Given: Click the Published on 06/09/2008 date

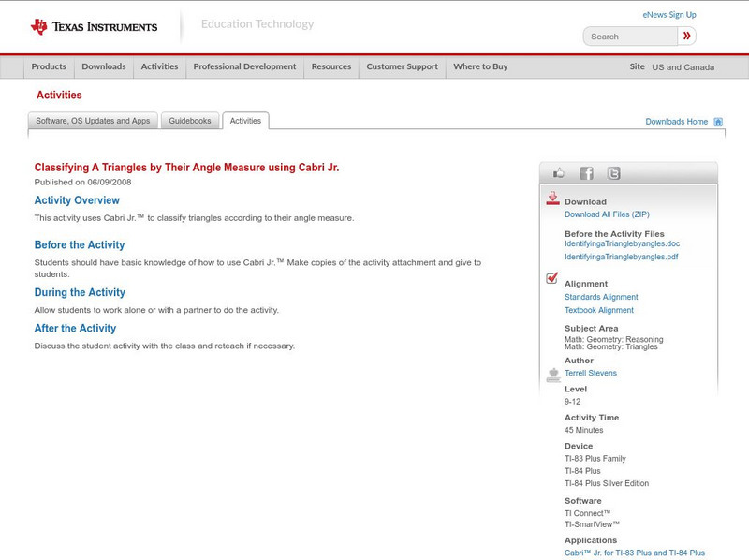Looking at the screenshot, I should (x=82, y=182).
